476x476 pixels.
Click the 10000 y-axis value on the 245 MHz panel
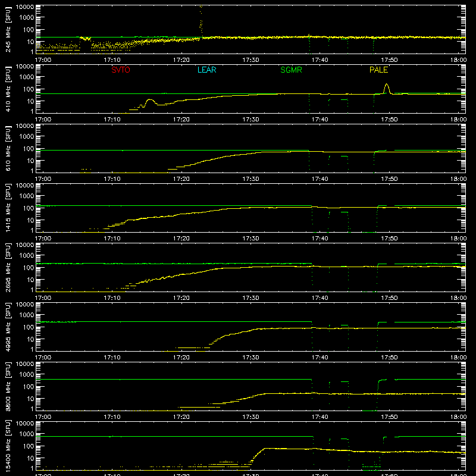25,7
